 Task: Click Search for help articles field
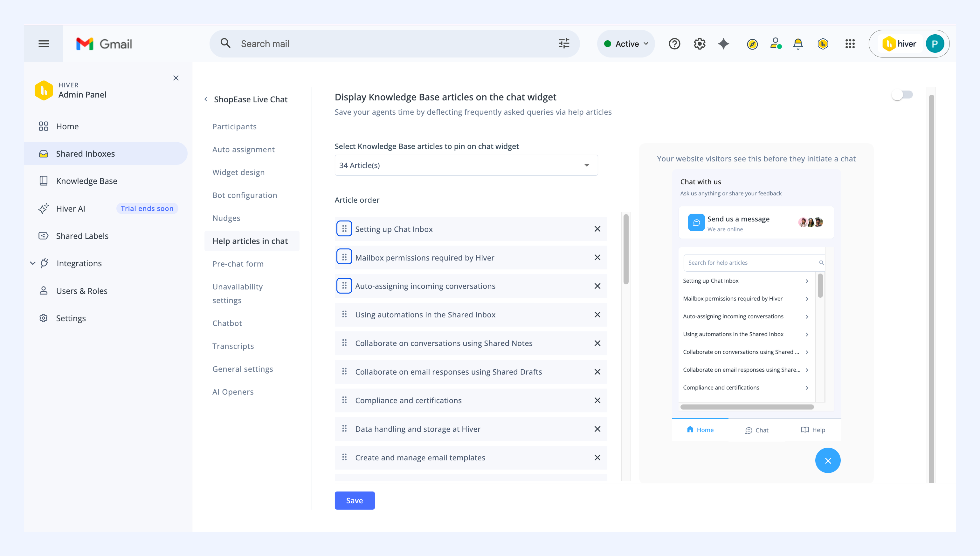click(754, 263)
